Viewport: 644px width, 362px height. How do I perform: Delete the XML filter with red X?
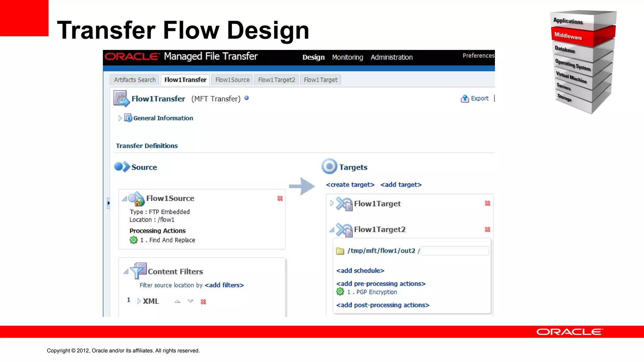tap(203, 302)
